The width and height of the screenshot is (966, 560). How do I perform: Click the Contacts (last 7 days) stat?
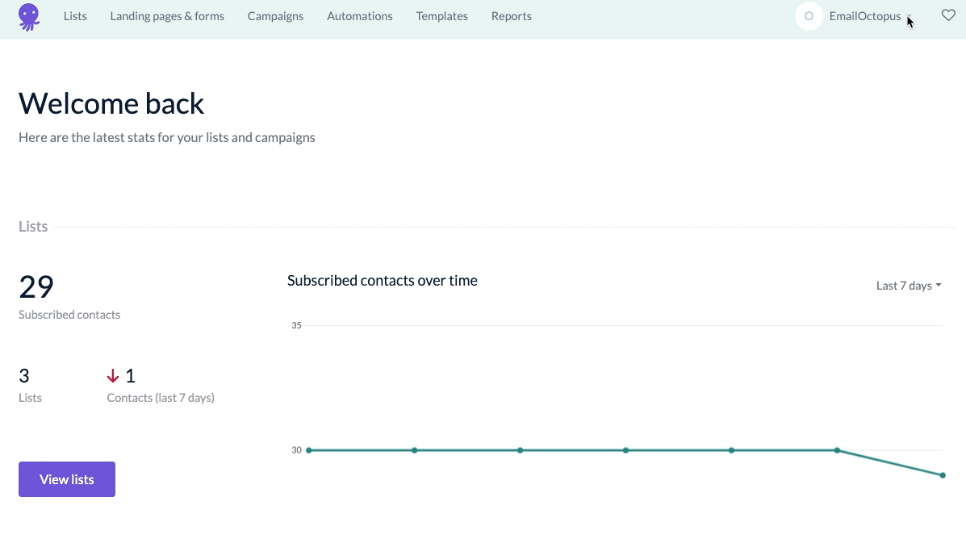[x=160, y=397]
